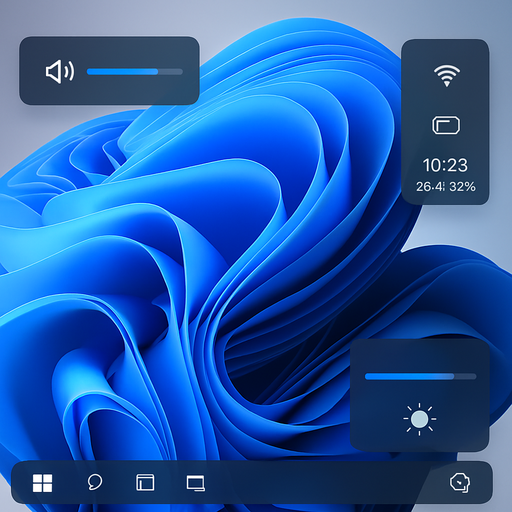The image size is (512, 512).
Task: Open the monitor display icon in taskbar
Action: (196, 483)
